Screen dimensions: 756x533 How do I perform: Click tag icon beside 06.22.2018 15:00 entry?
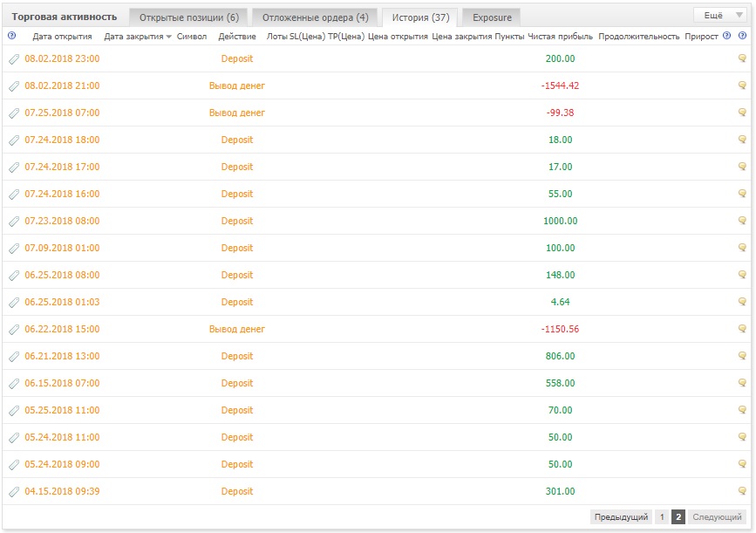pos(14,330)
